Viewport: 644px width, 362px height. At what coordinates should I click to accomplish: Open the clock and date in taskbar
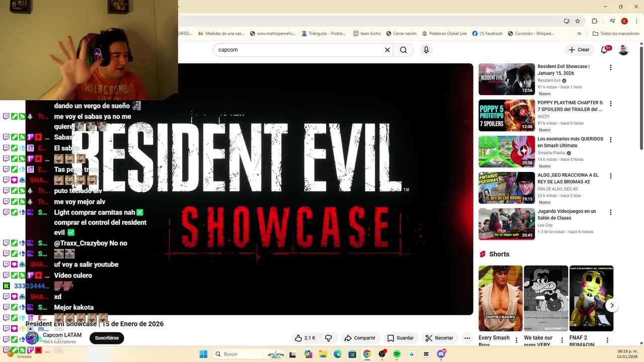[627, 354]
